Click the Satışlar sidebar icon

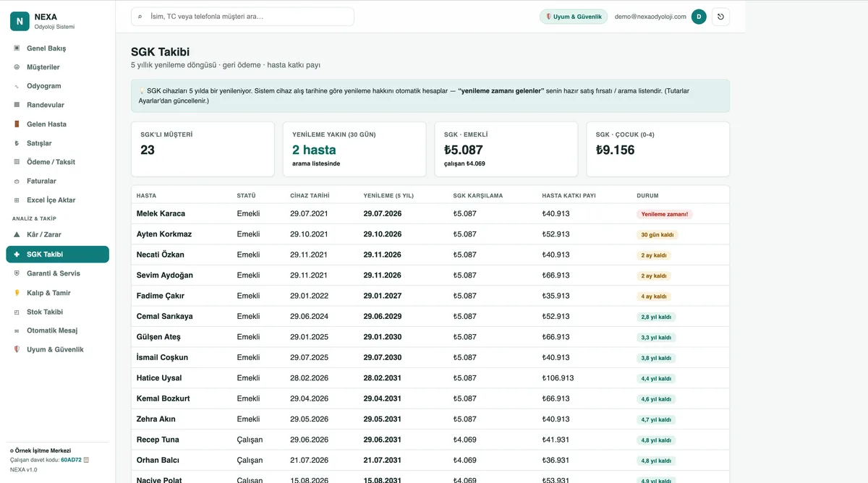tap(17, 143)
